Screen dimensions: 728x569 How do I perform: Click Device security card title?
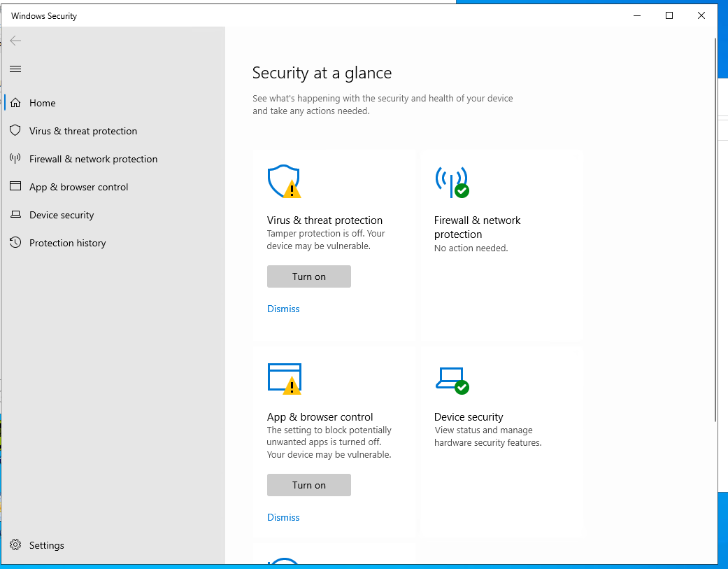pos(469,416)
